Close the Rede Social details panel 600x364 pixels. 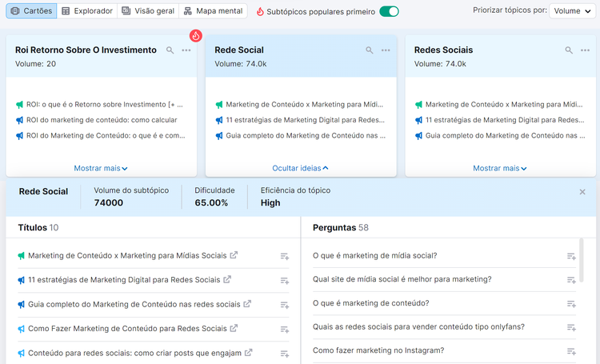(582, 192)
